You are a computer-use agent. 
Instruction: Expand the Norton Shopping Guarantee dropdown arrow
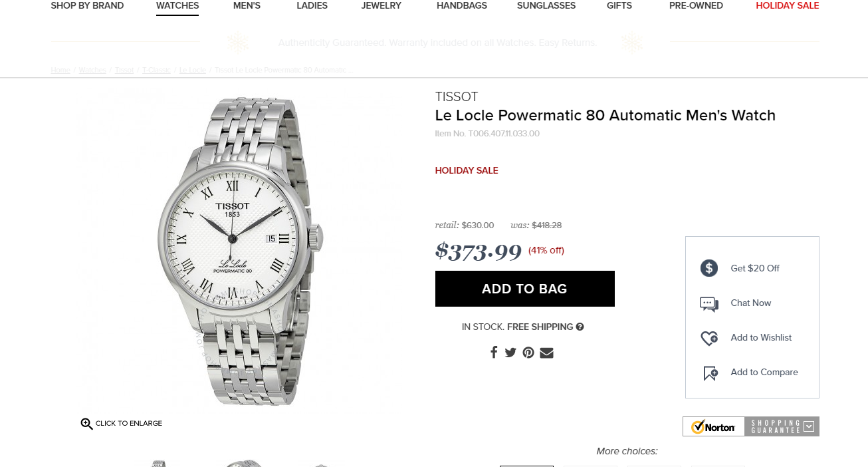point(809,426)
